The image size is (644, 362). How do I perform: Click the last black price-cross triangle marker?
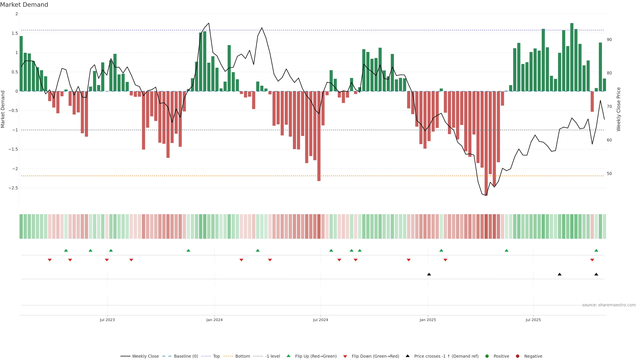click(596, 274)
